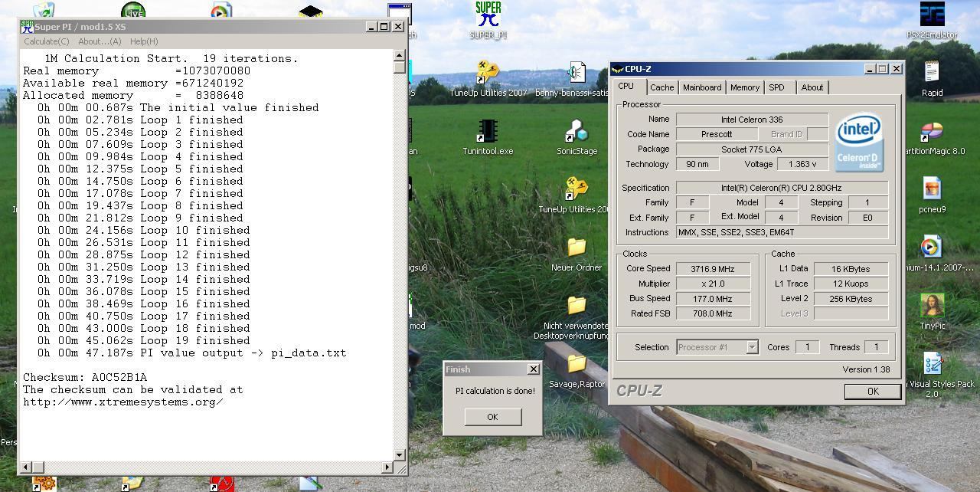Click the Super PI vertical scrollbar up arrow
Image resolution: width=980 pixels, height=492 pixels.
tap(400, 56)
